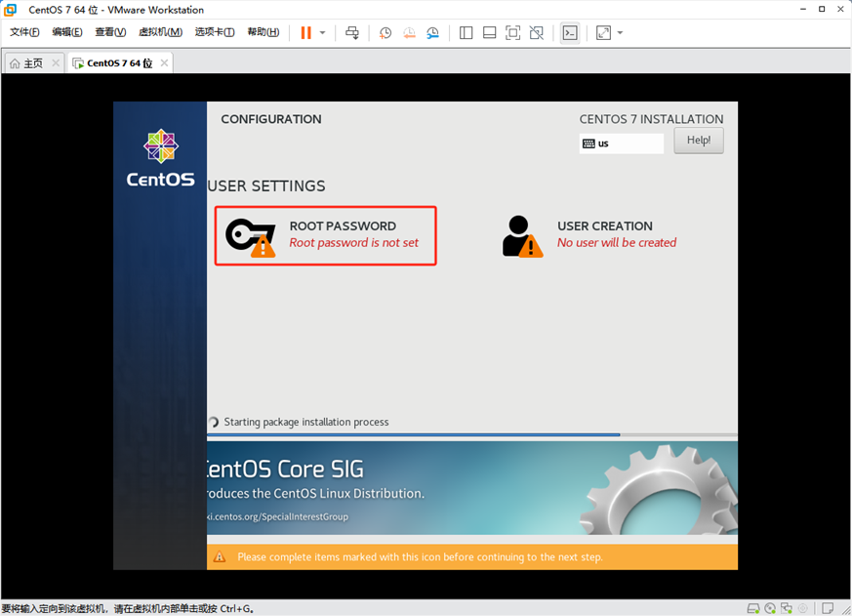This screenshot has height=616, width=852.
Task: Click the Help! button
Action: [699, 141]
